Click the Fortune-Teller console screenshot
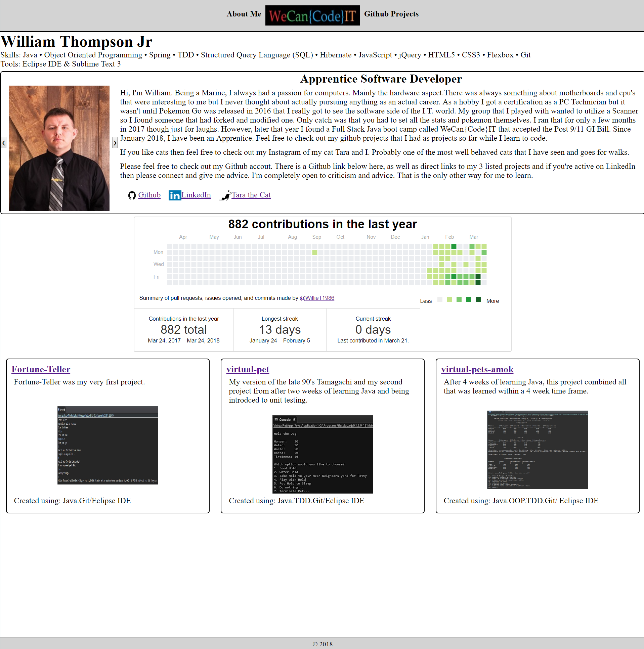The height and width of the screenshot is (649, 644). (108, 445)
